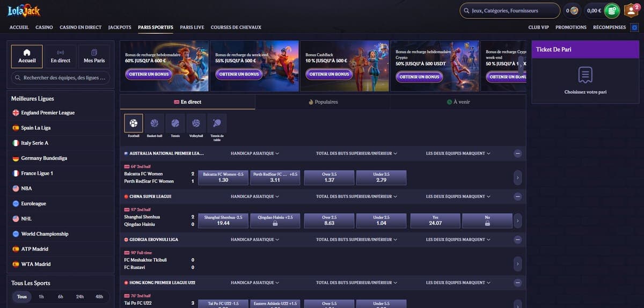Open the Promotions page

click(x=571, y=27)
